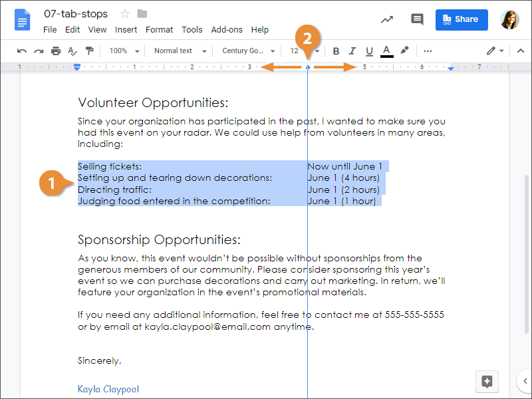Image resolution: width=532 pixels, height=399 pixels.
Task: Click the Redo icon
Action: click(39, 51)
